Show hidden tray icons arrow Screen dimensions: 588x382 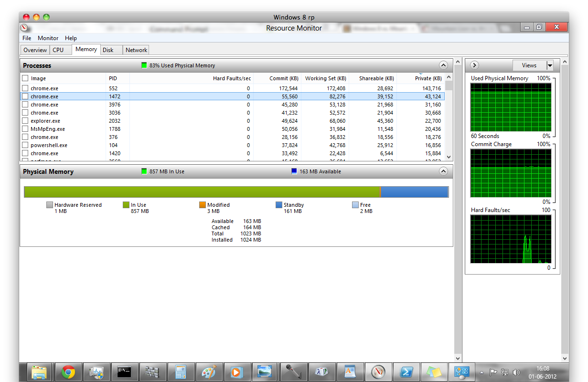click(481, 372)
